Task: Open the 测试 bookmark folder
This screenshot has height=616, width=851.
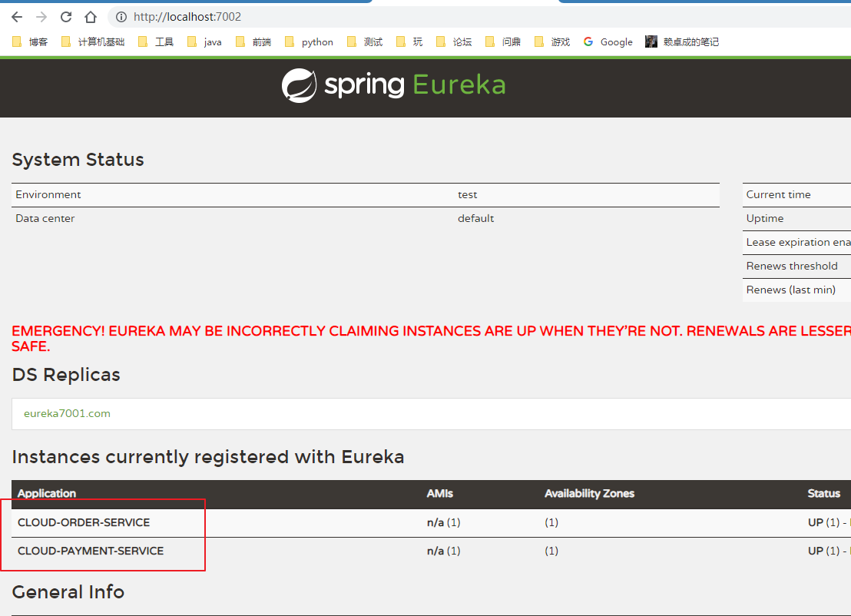Action: click(x=365, y=41)
